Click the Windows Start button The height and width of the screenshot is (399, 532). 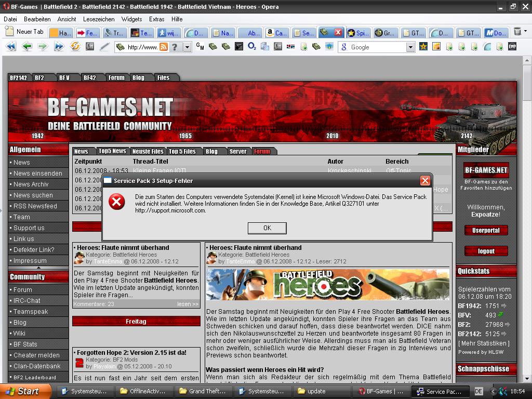[x=25, y=391]
